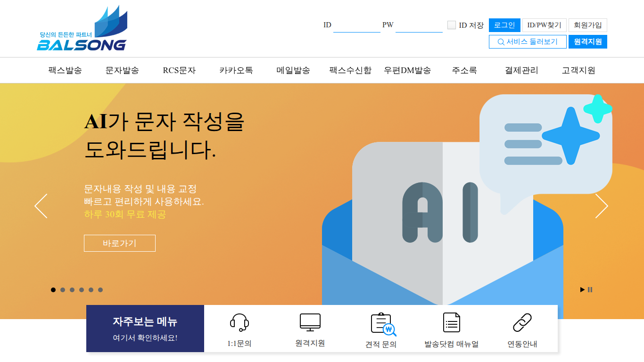Open the 카카오톡 menu
This screenshot has width=644, height=362.
pos(236,70)
